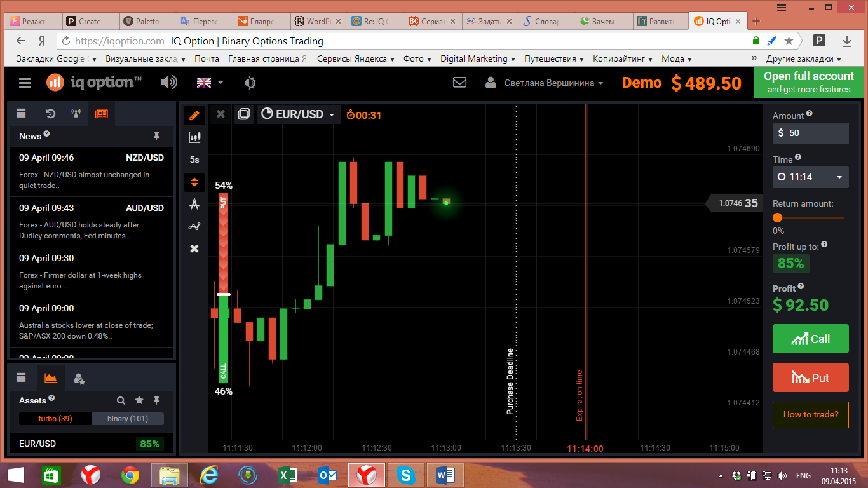Click the white X clear-drawings tool
Viewport: 868px width, 488px height.
coord(194,248)
